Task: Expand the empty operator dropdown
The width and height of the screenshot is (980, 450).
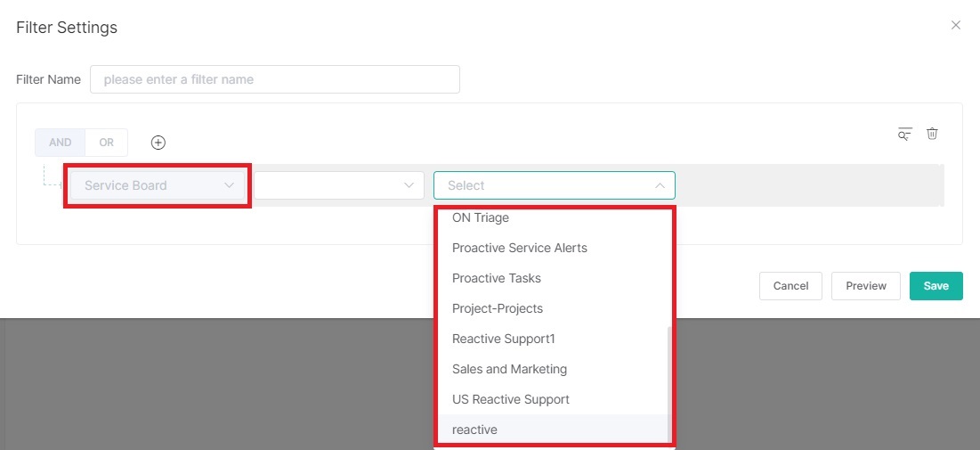Action: 338,185
